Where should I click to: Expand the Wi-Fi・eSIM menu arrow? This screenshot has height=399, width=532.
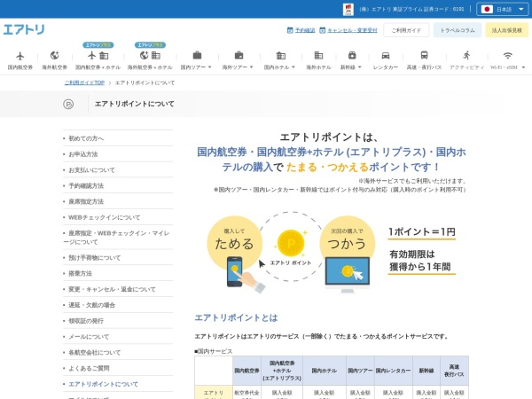[x=523, y=67]
